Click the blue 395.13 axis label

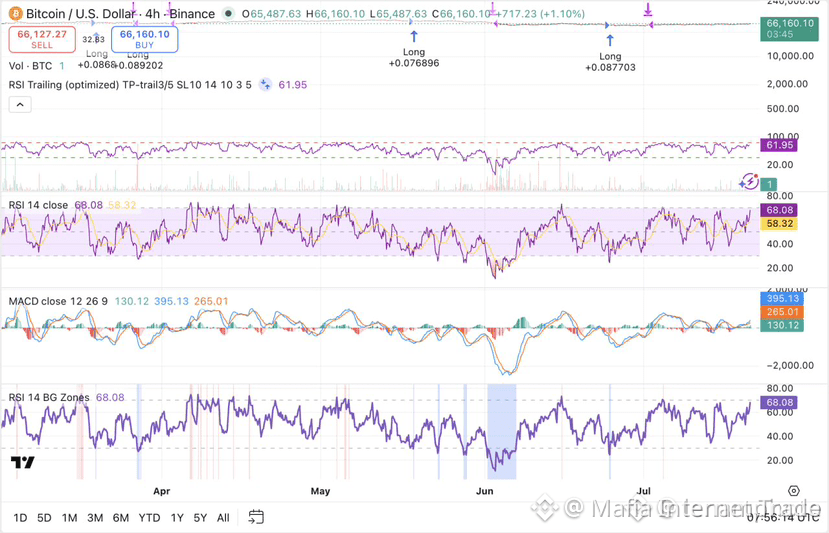781,298
